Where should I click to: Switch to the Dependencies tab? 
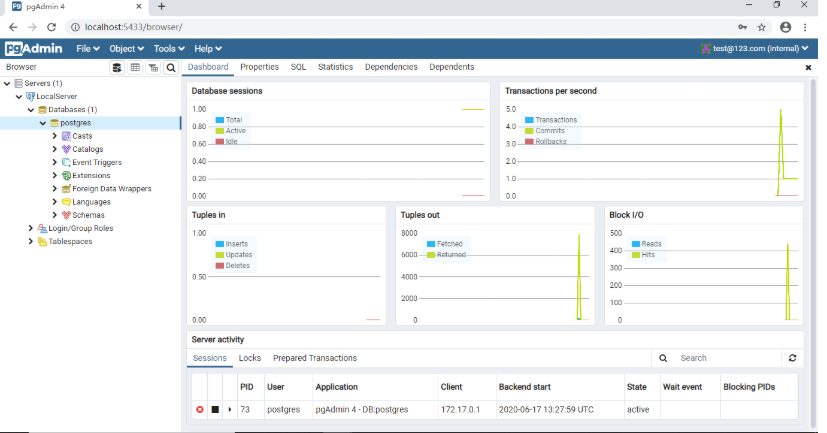[x=391, y=67]
